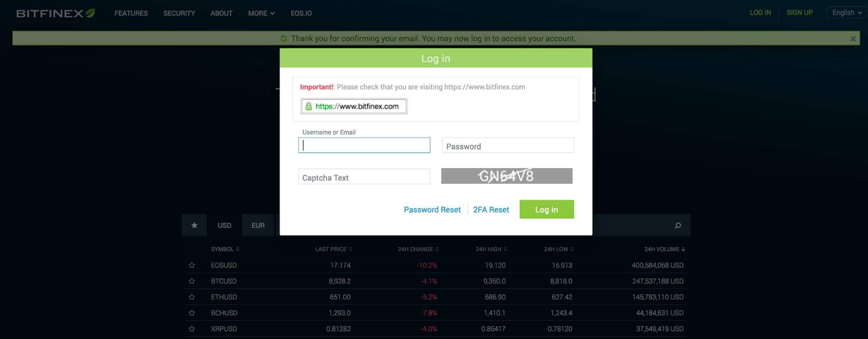Select the EUR tab

click(258, 225)
